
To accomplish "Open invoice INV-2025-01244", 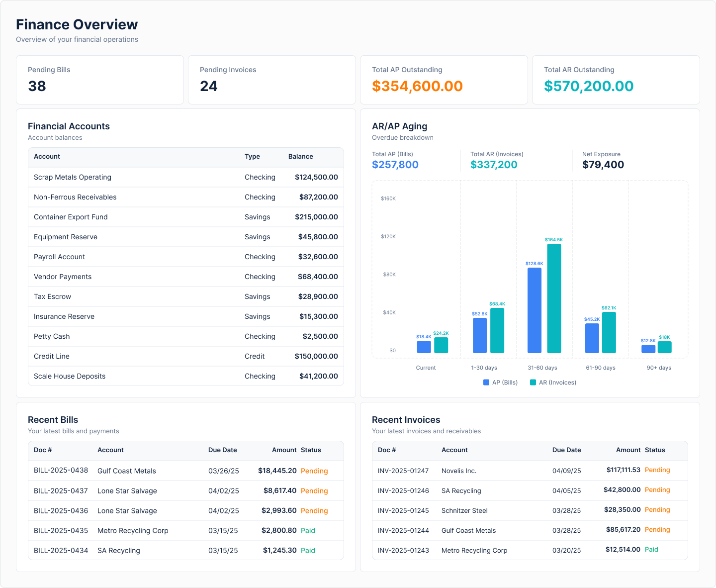I will [x=530, y=530].
